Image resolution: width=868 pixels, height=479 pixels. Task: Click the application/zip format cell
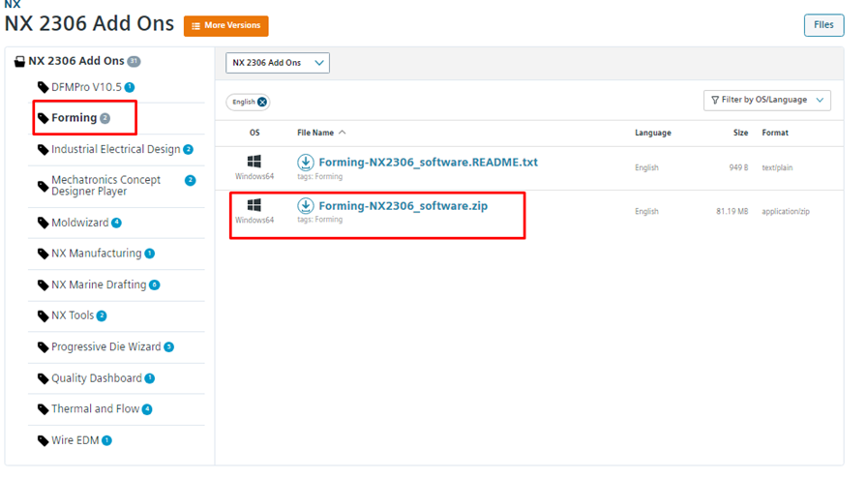[x=786, y=212]
